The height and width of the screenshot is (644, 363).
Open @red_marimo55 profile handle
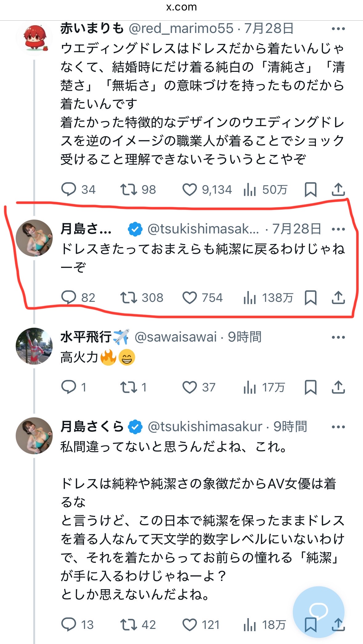click(181, 29)
